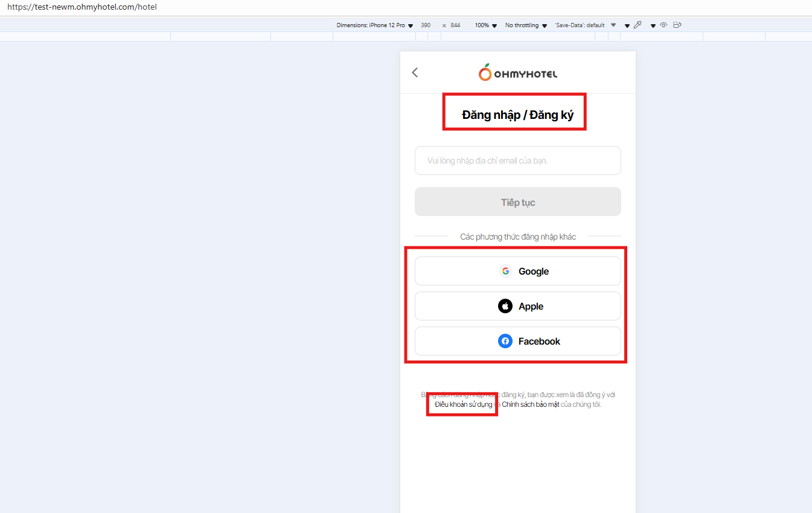Click the Google logo icon
The width and height of the screenshot is (812, 513).
coord(505,271)
